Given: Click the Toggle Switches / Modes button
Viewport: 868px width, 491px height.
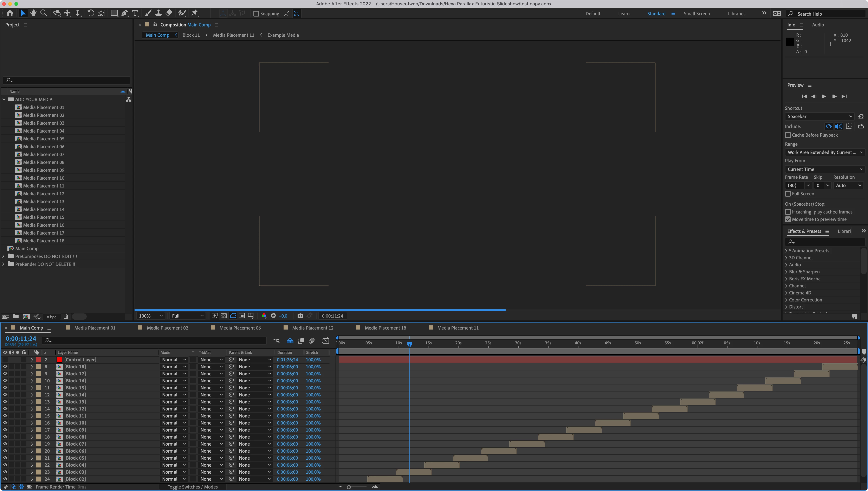Looking at the screenshot, I should coord(192,487).
